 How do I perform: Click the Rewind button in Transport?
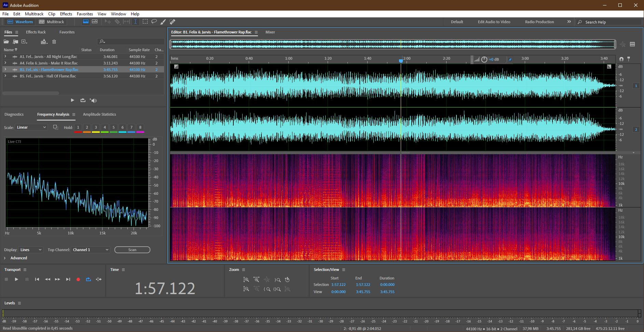tap(47, 279)
